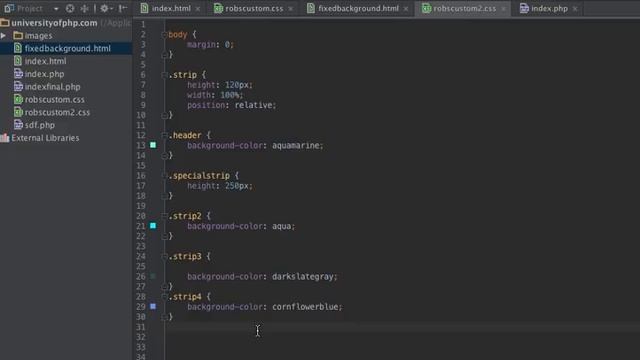640x360 pixels.
Task: Open indexfinal.php from the project tree
Action: (52, 87)
